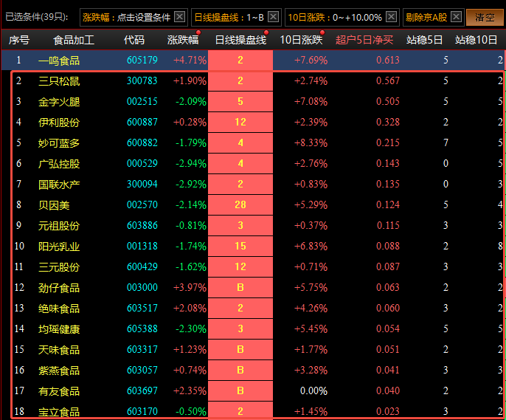Click the +7.69% 10日涨跌 value
506x420 pixels.
[311, 60]
